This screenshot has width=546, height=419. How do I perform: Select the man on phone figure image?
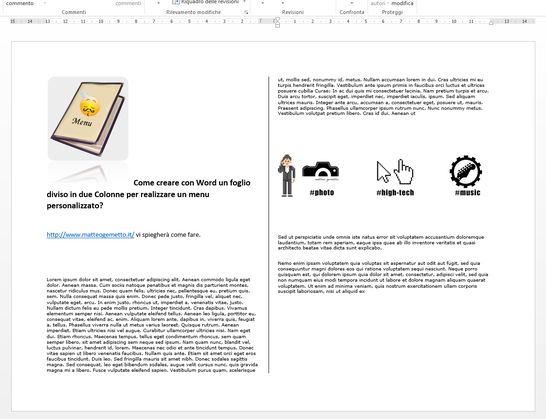287,176
